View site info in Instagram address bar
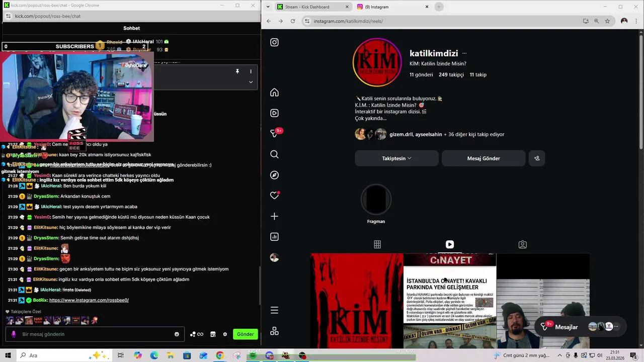This screenshot has height=362, width=644. pyautogui.click(x=307, y=21)
